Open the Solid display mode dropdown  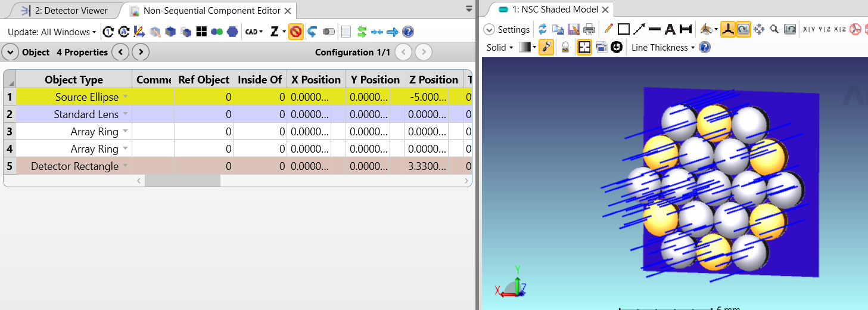pyautogui.click(x=500, y=48)
